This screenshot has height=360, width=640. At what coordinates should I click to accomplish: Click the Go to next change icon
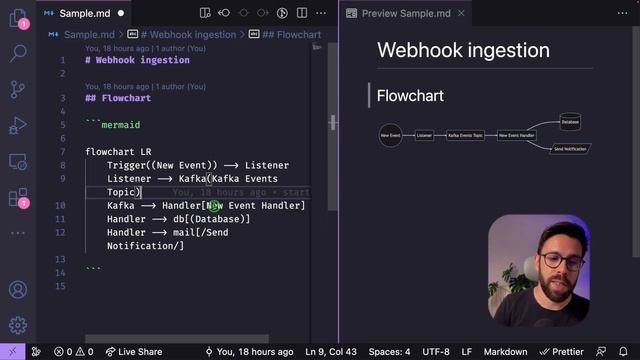[262, 13]
